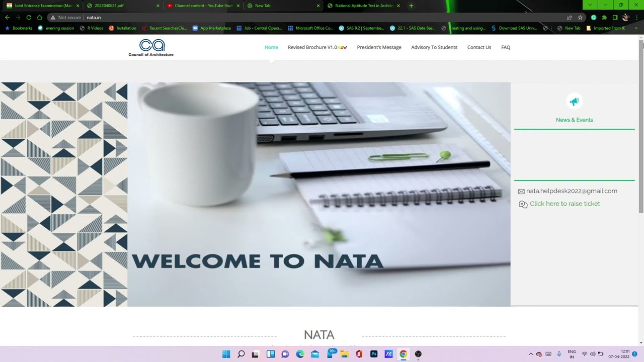Open the notification count badge in tray
Viewport: 644px width, 362px height.
tap(635, 354)
